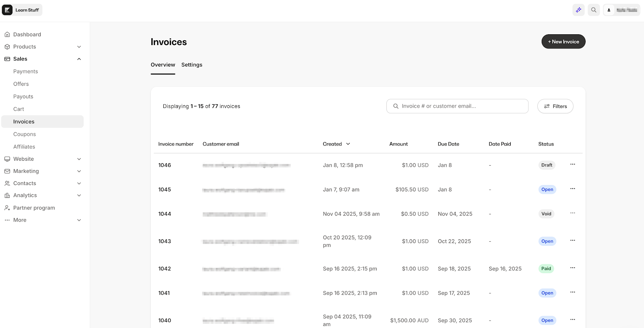The height and width of the screenshot is (328, 644).
Task: Click the Contacts people icon
Action: [x=7, y=183]
